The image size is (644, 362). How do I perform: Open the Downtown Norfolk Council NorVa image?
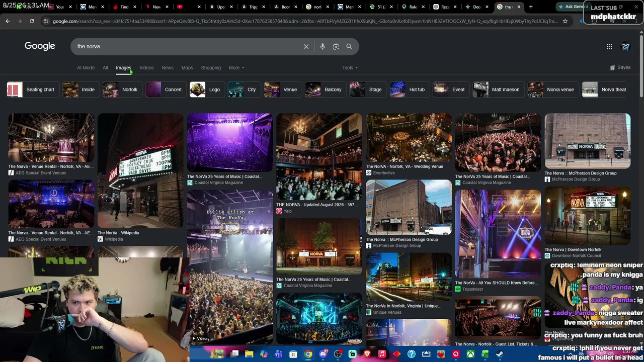coord(587,216)
